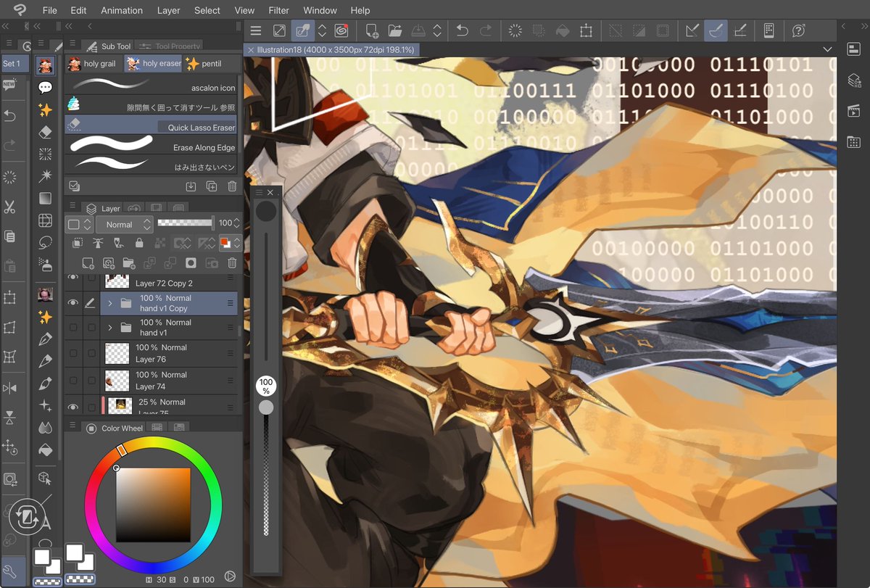Click the Open file folder icon
Image resolution: width=870 pixels, height=588 pixels.
coord(395,30)
